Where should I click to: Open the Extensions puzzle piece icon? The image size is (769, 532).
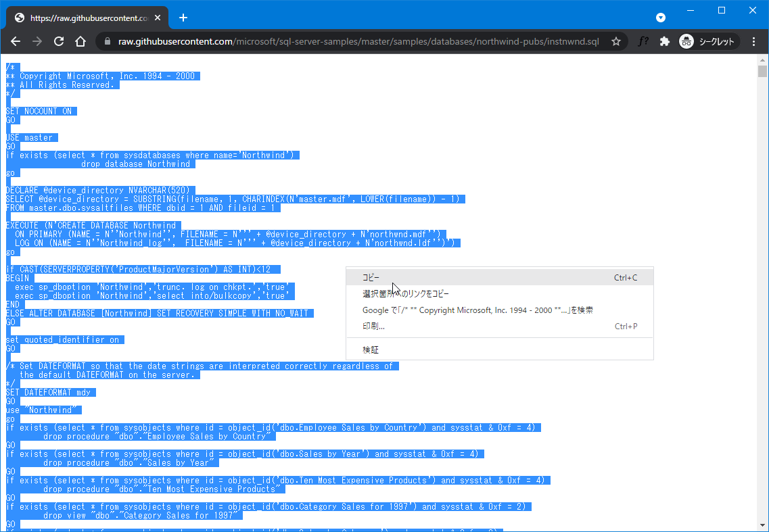pos(664,41)
